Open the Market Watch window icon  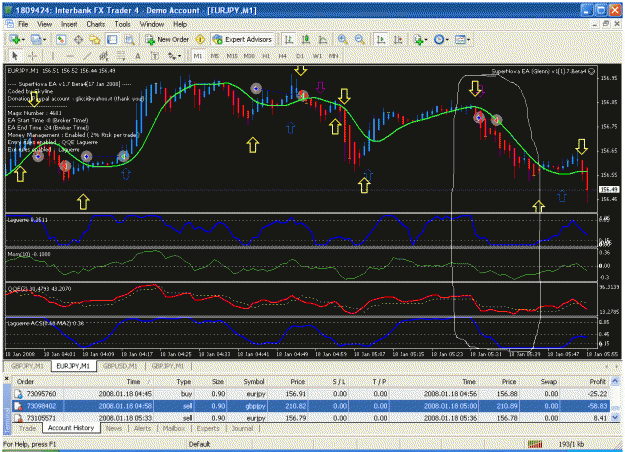61,39
